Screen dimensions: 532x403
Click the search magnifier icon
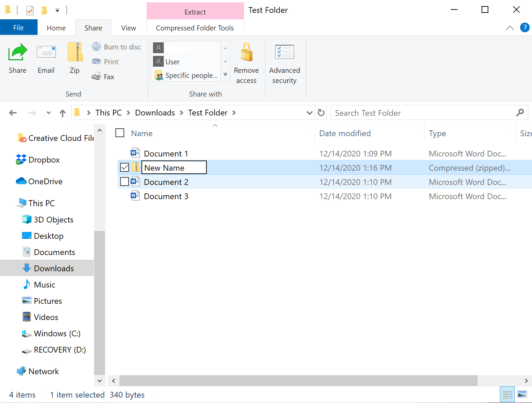point(520,112)
